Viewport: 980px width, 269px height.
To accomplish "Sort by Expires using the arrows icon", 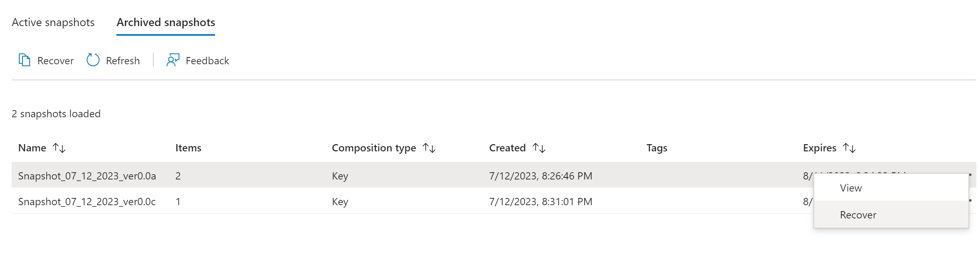I will pyautogui.click(x=849, y=148).
